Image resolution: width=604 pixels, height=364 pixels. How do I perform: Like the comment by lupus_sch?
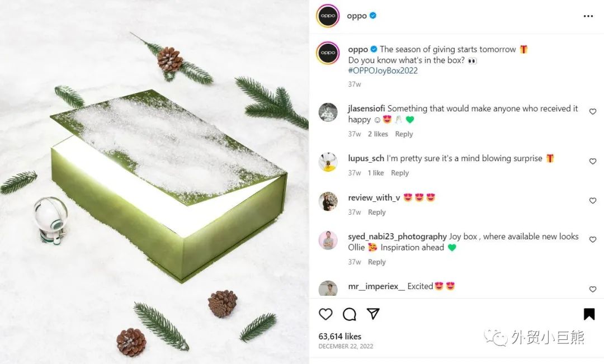(593, 162)
